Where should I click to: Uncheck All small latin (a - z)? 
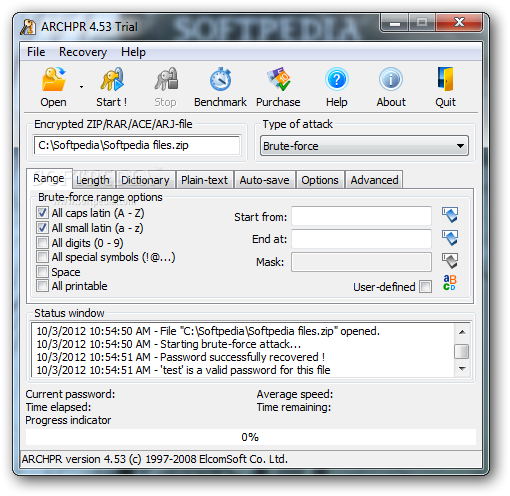42,228
